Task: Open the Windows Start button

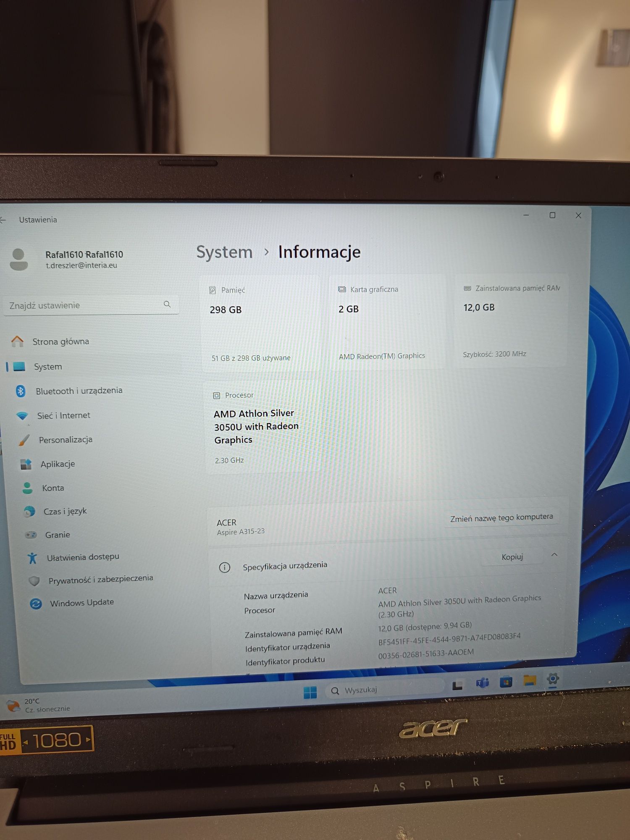Action: coord(310,692)
